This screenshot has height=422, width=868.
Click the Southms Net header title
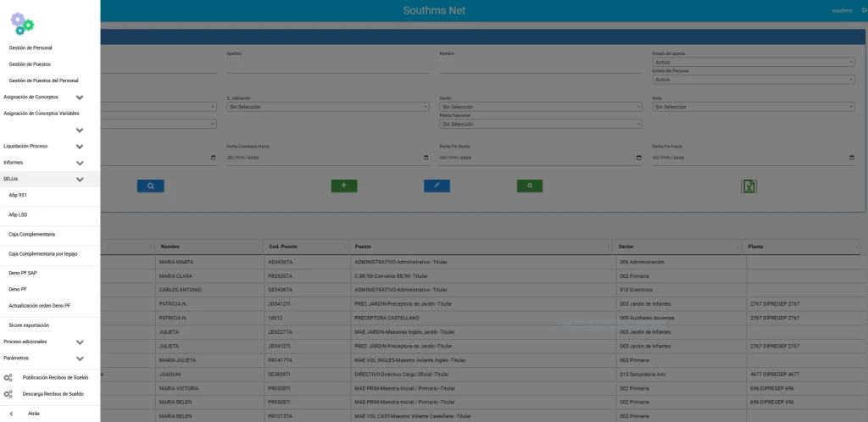pos(434,10)
